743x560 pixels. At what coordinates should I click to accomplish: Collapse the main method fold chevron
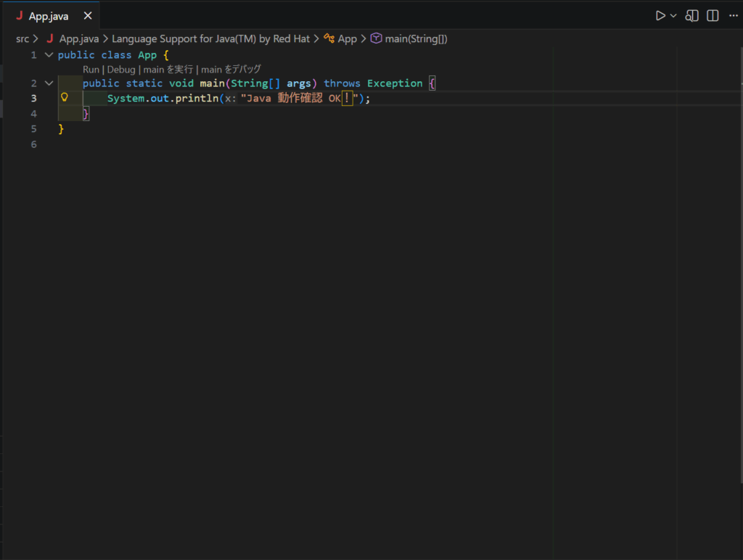49,83
